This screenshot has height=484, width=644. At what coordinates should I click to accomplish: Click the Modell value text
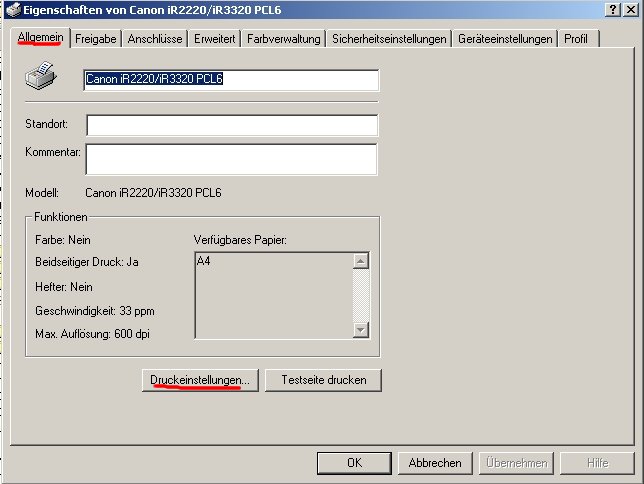[x=153, y=193]
